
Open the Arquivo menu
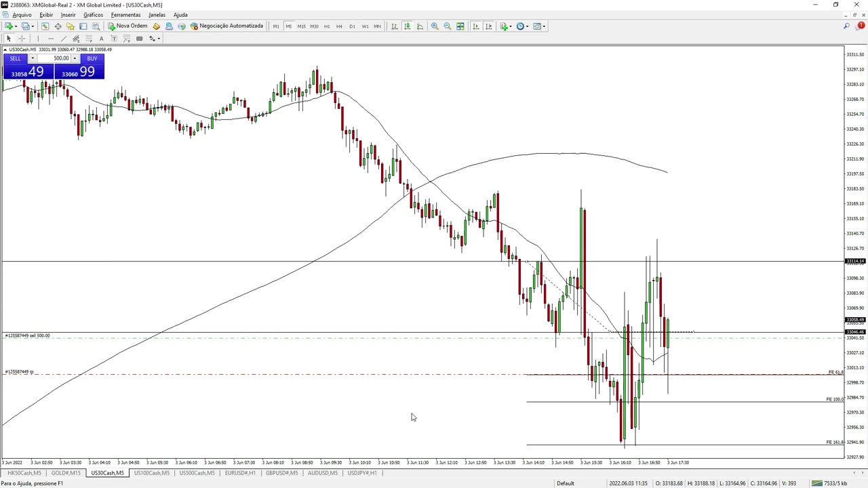[22, 15]
